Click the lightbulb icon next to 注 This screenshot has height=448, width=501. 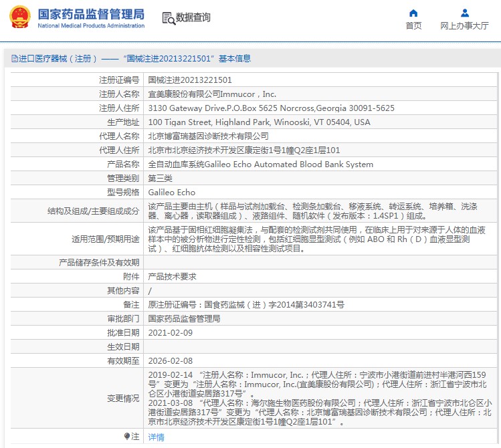pos(127,436)
